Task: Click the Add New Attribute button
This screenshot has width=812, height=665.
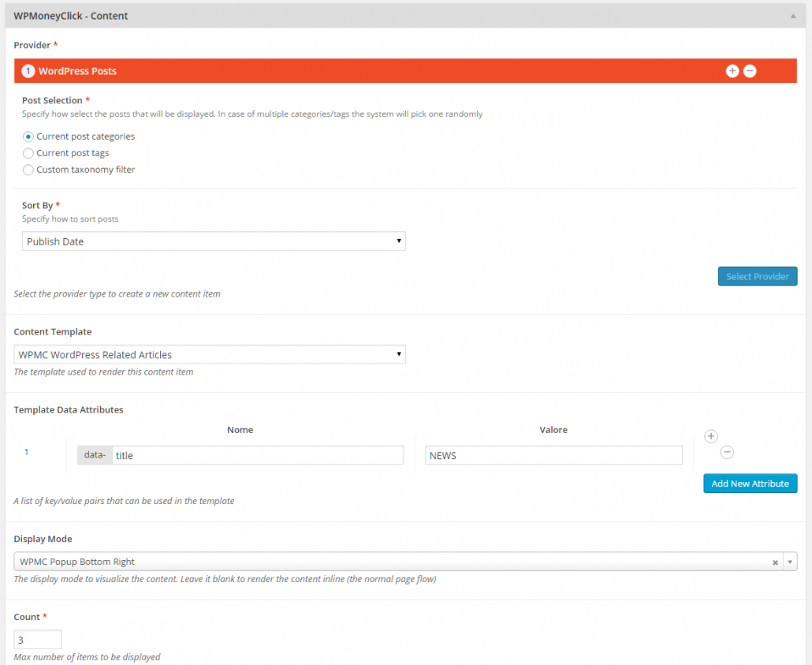Action: 750,484
